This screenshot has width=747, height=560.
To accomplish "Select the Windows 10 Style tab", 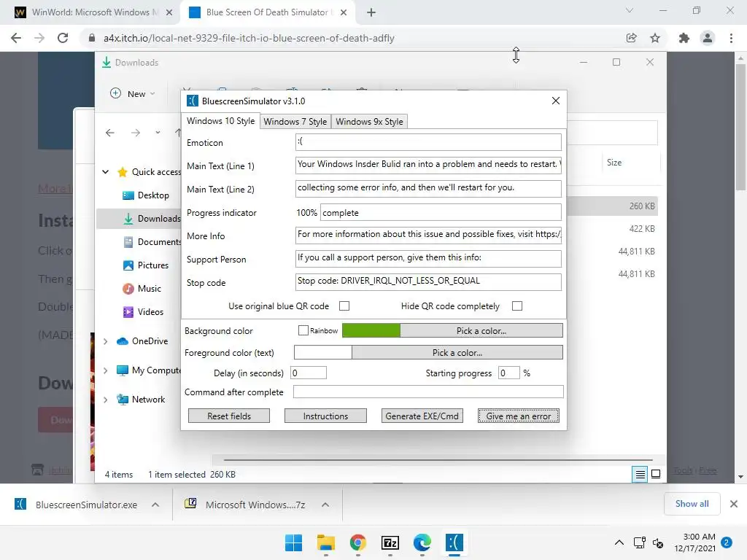I will 220,120.
